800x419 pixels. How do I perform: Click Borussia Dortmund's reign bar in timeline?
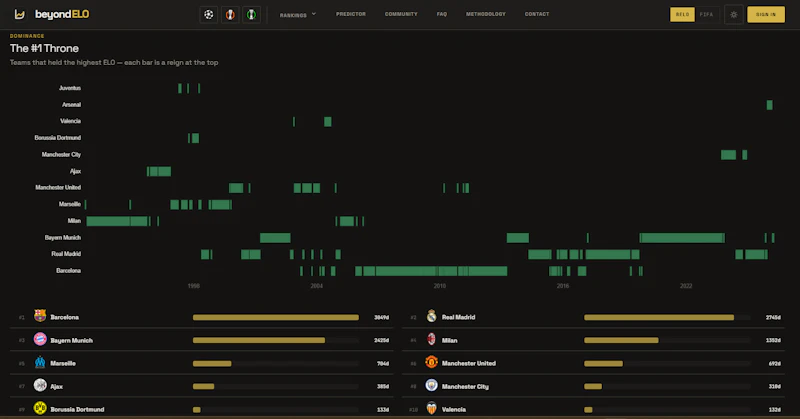193,138
